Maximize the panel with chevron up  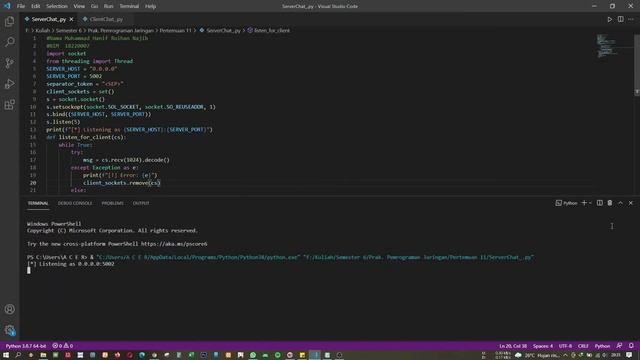point(620,203)
